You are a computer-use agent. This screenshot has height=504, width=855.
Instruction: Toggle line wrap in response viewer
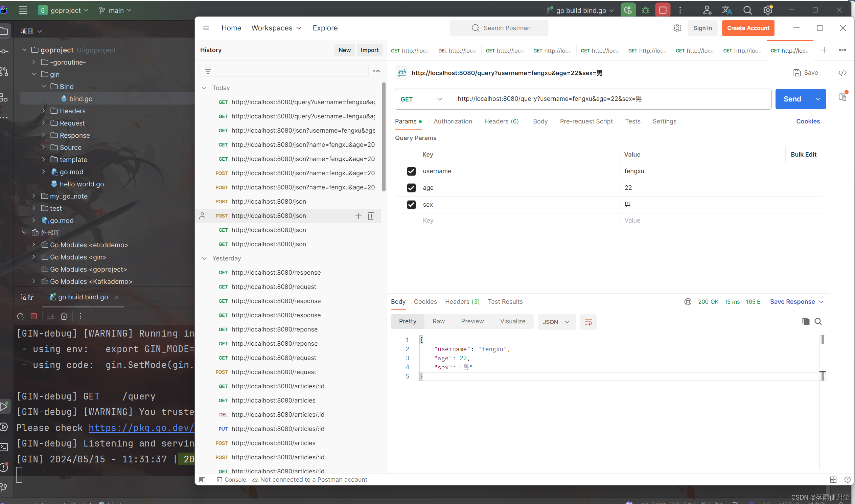coord(588,322)
